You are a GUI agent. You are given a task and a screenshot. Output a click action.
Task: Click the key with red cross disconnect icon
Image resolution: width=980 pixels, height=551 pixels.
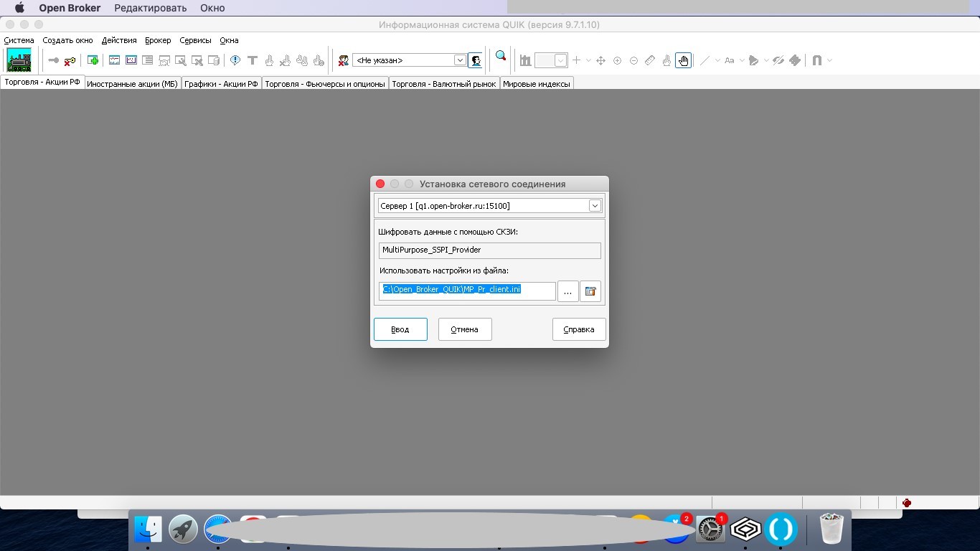(x=70, y=60)
